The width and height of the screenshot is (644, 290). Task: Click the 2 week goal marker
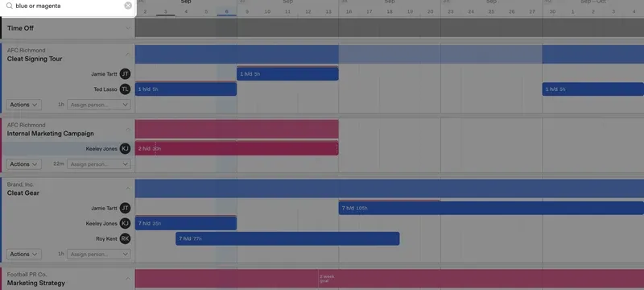pyautogui.click(x=327, y=279)
